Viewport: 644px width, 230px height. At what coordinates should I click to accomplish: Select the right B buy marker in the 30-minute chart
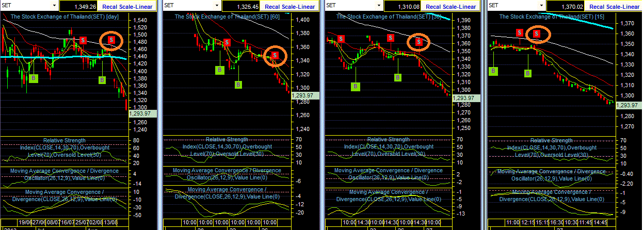click(x=397, y=77)
